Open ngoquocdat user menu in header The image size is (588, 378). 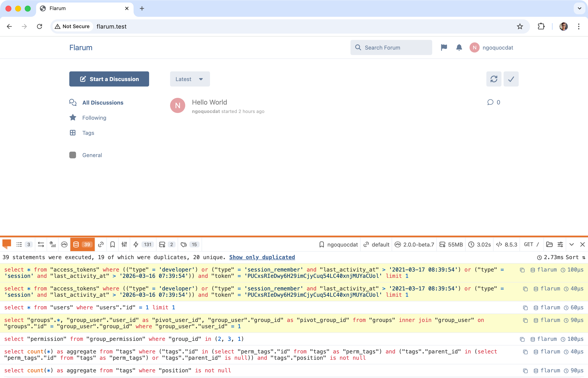coord(491,48)
